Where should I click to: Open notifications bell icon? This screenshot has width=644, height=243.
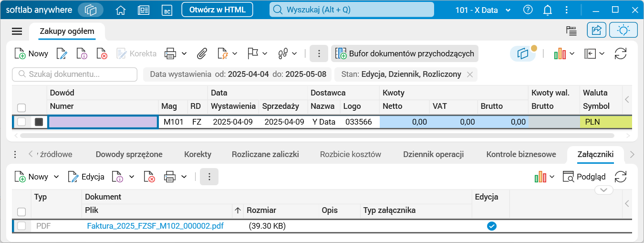tap(548, 10)
